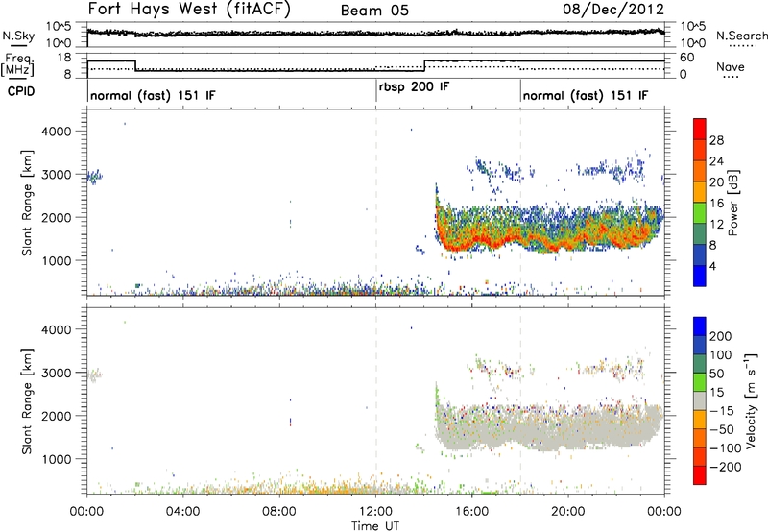This screenshot has width=768, height=532.
Task: Click the 'N.Sky' legend label
Action: pos(18,36)
